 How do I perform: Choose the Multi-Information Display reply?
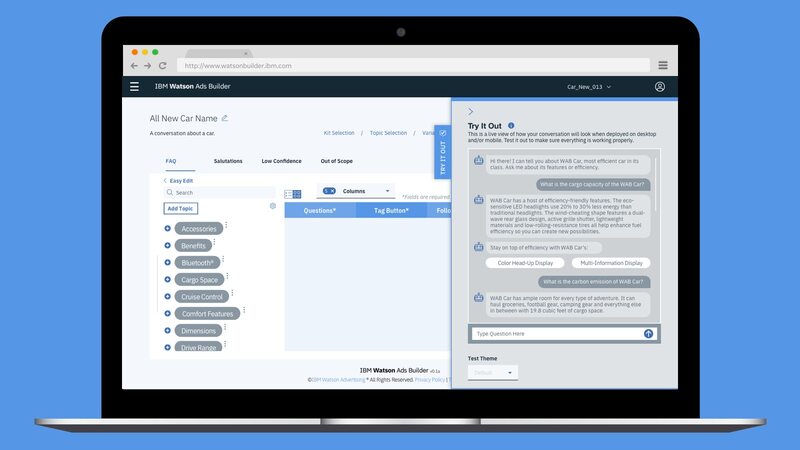[x=611, y=263]
